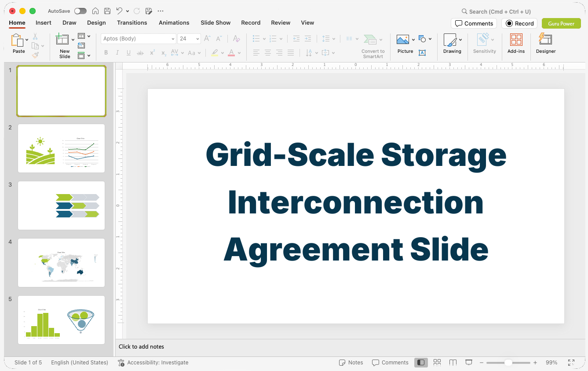Click Increase Font Size icon
This screenshot has width=588, height=371.
pyautogui.click(x=208, y=39)
